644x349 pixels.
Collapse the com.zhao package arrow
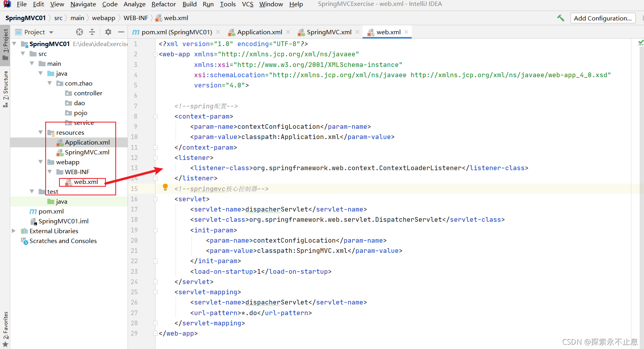(50, 83)
